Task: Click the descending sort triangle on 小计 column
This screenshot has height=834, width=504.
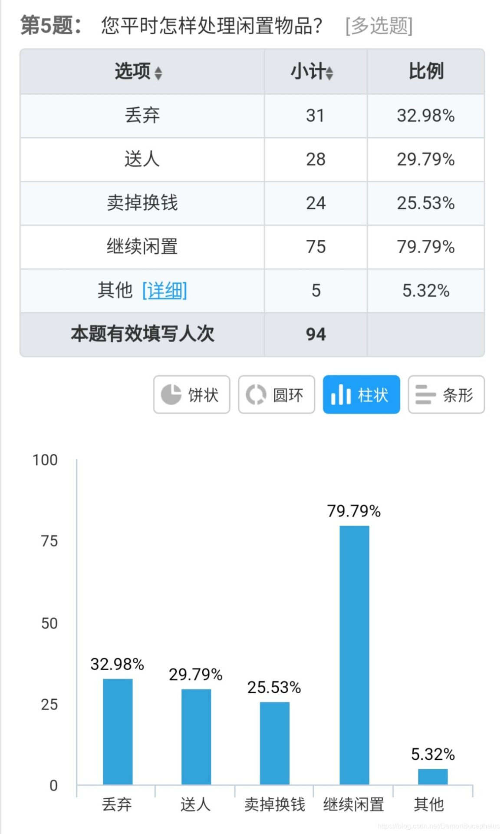Action: [330, 76]
